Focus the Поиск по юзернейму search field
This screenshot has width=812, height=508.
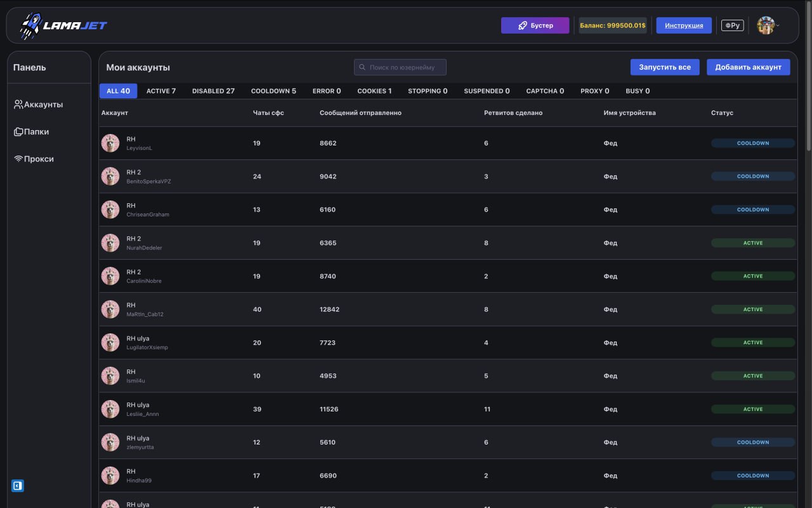400,67
